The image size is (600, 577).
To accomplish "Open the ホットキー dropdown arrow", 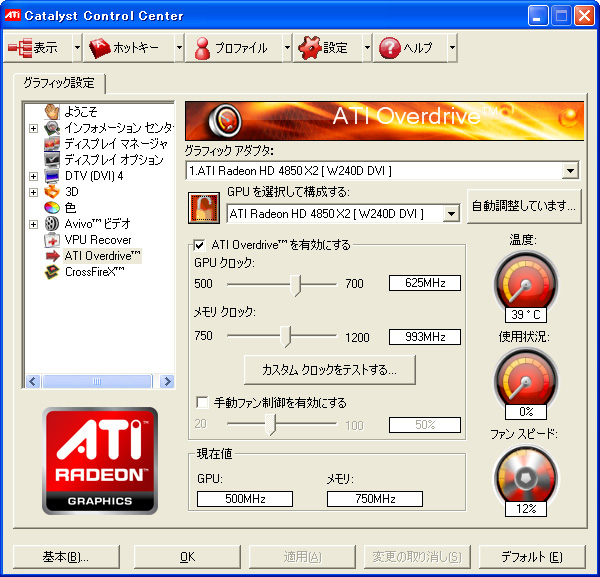I will (179, 48).
